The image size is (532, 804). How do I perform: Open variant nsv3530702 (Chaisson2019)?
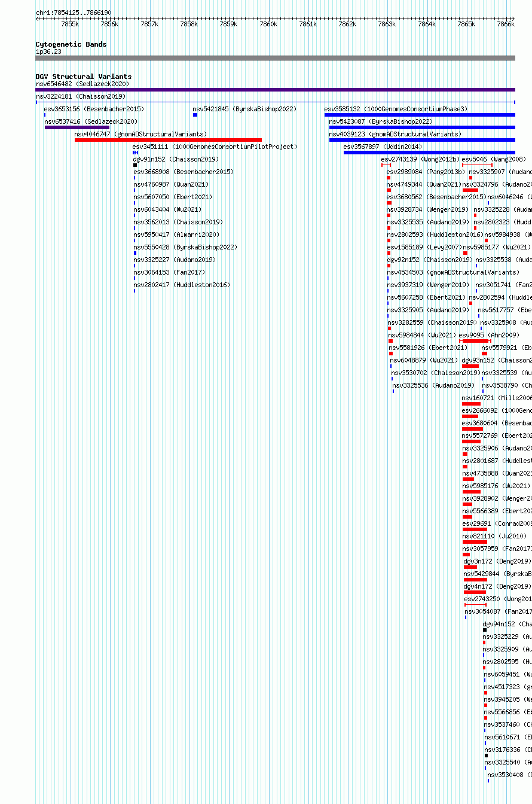(x=436, y=373)
